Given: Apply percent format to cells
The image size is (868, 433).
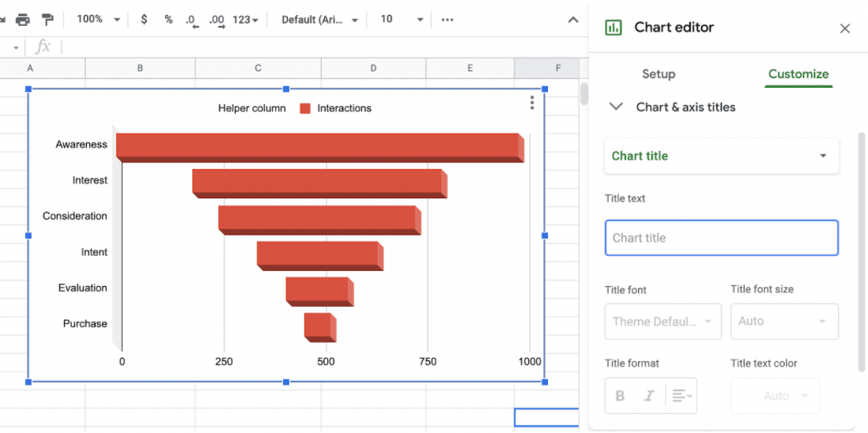Looking at the screenshot, I should pyautogui.click(x=168, y=19).
